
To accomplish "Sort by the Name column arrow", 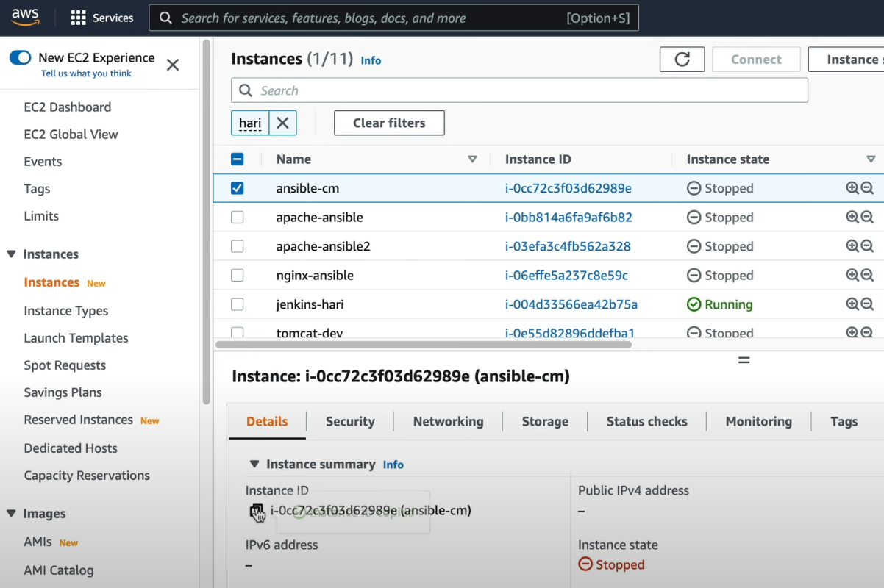I will click(472, 159).
